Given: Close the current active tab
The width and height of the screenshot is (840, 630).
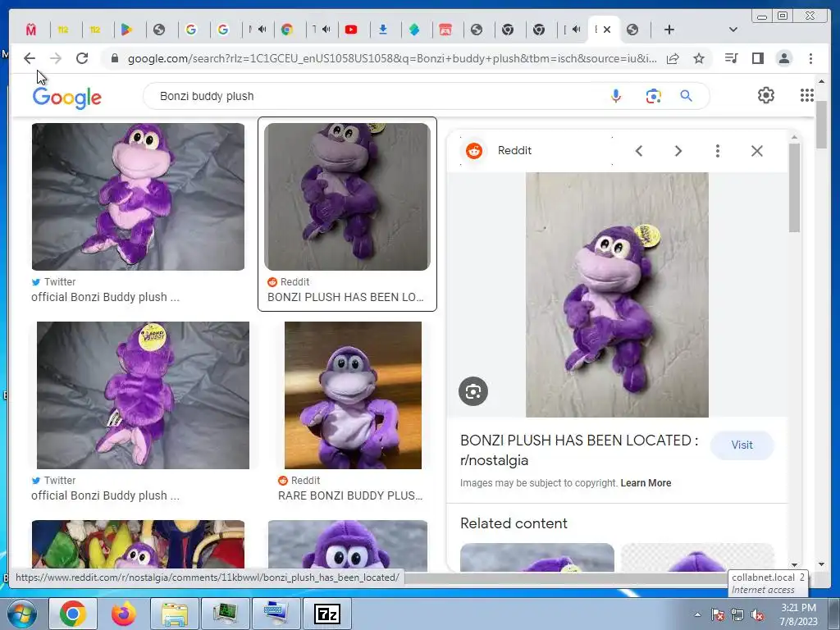Looking at the screenshot, I should tap(607, 30).
